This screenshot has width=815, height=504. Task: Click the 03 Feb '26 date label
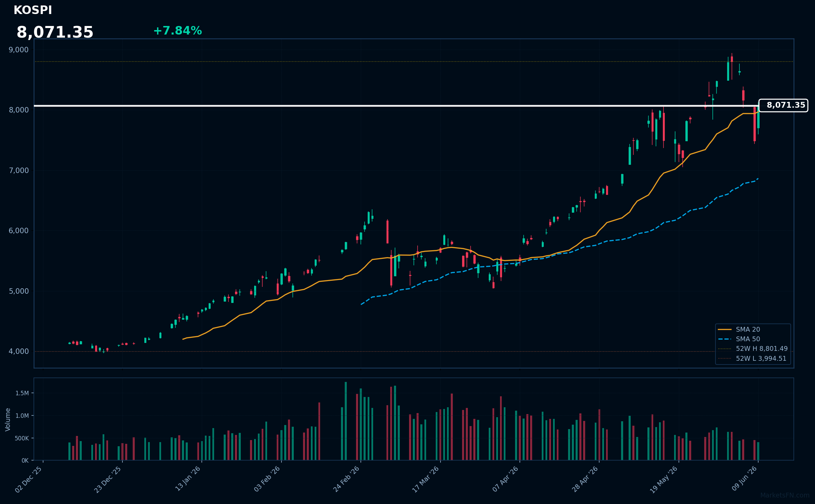[x=267, y=479]
